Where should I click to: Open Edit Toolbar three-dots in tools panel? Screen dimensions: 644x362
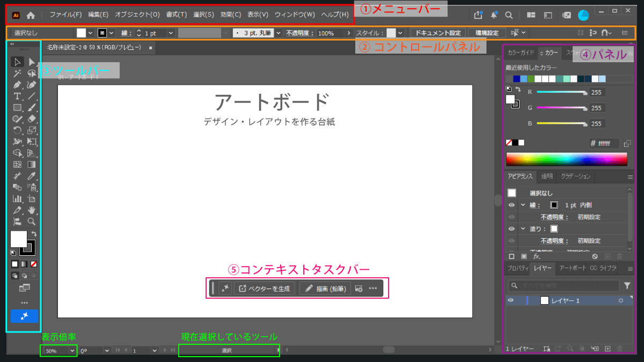[24, 302]
